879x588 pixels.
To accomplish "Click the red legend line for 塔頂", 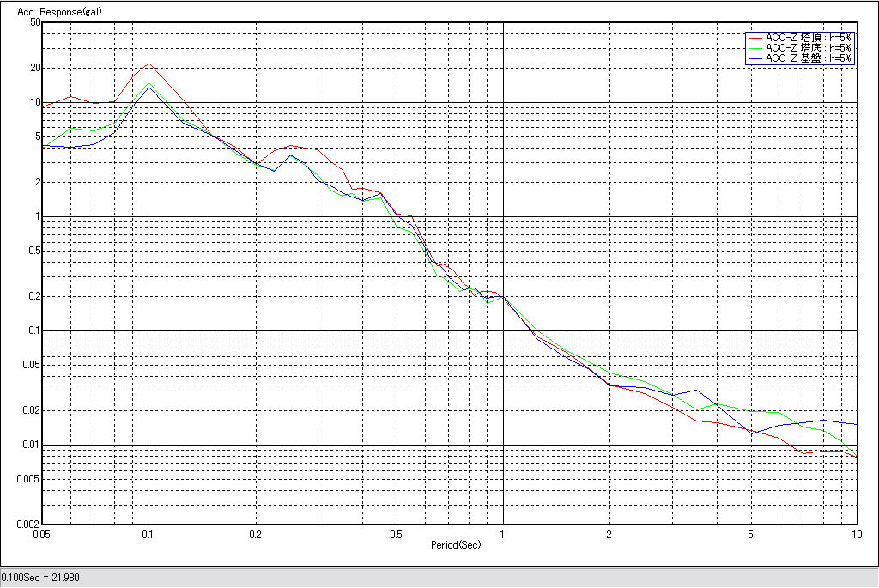I will 755,39.
